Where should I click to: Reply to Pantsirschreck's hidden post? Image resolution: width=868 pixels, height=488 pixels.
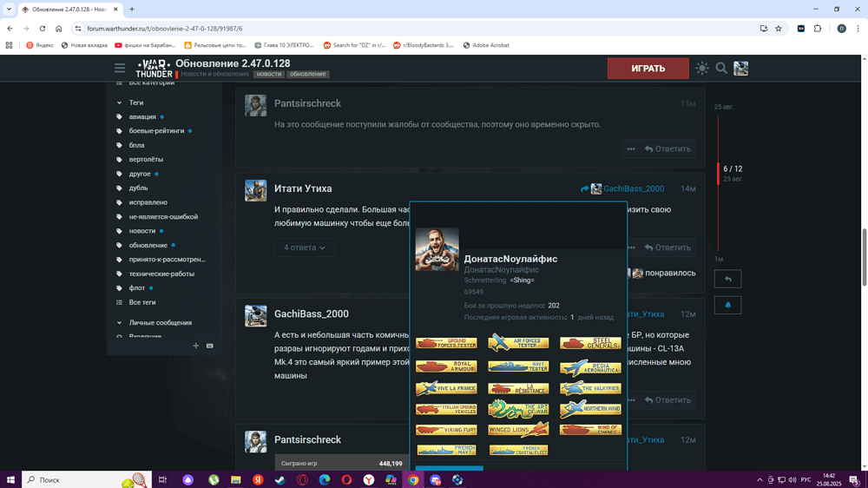click(667, 149)
